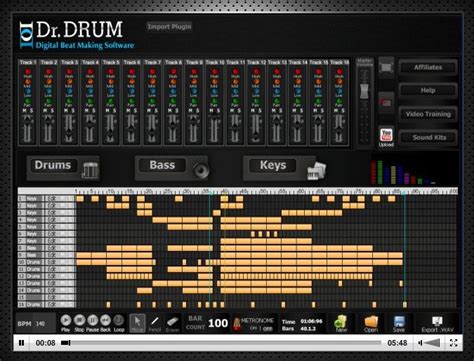Click the video player fullscreen icon
Screen dimensions: 474x361
coord(453,343)
